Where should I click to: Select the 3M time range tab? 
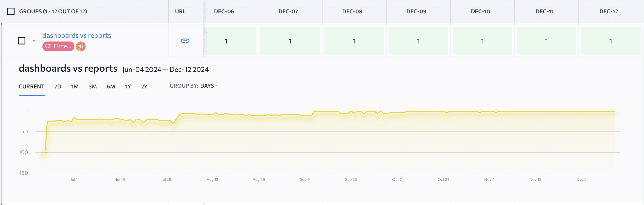[x=92, y=87]
